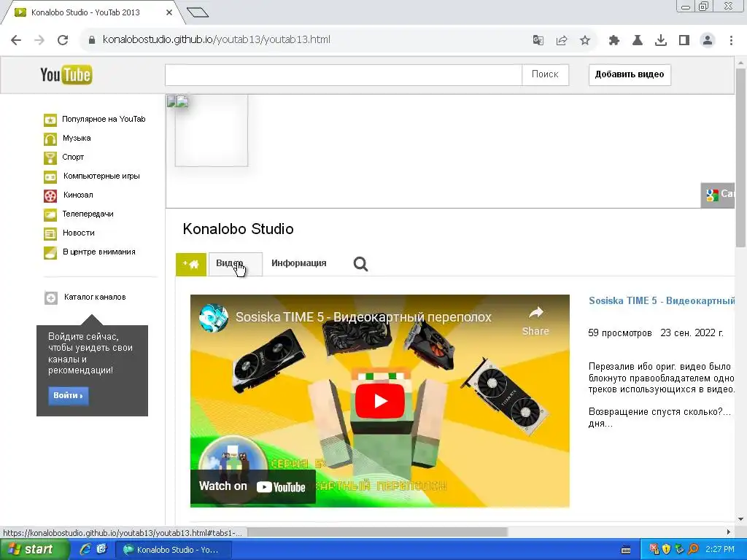Image resolution: width=747 pixels, height=560 pixels.
Task: Click the YouTube logo in header
Action: pos(66,75)
